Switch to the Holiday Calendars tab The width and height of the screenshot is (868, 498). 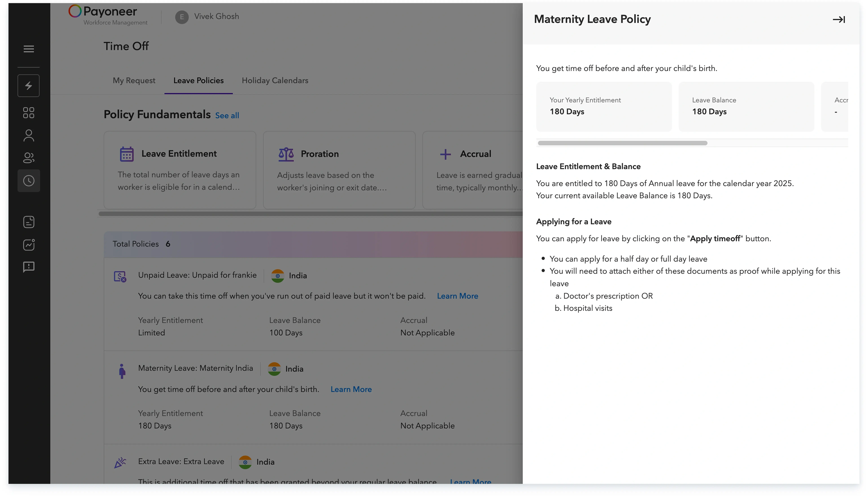pyautogui.click(x=275, y=80)
